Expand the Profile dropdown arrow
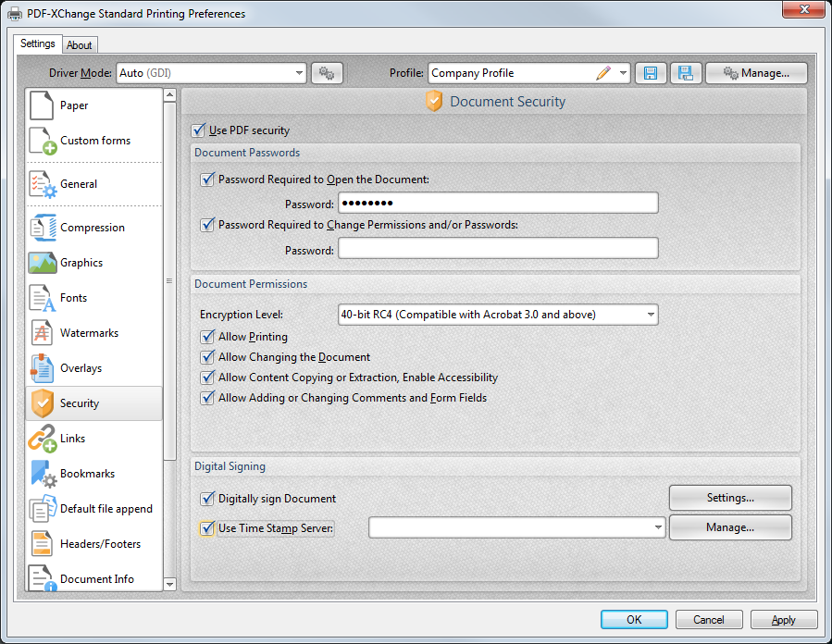The width and height of the screenshot is (832, 644). (623, 73)
